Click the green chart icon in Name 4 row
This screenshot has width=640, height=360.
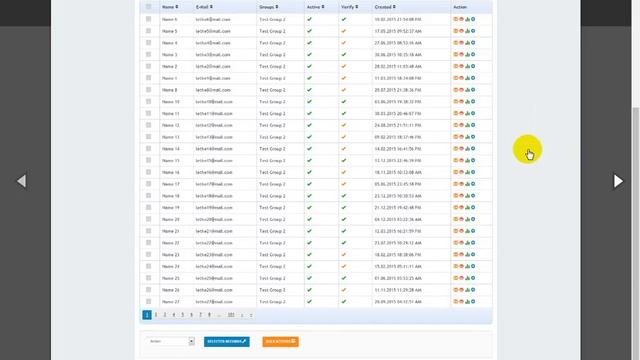(467, 43)
